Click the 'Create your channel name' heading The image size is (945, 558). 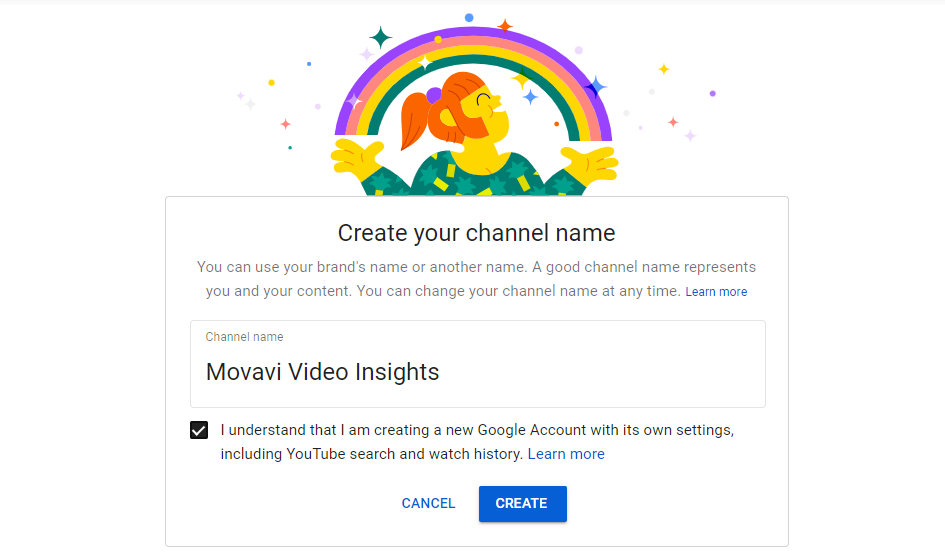click(x=476, y=233)
